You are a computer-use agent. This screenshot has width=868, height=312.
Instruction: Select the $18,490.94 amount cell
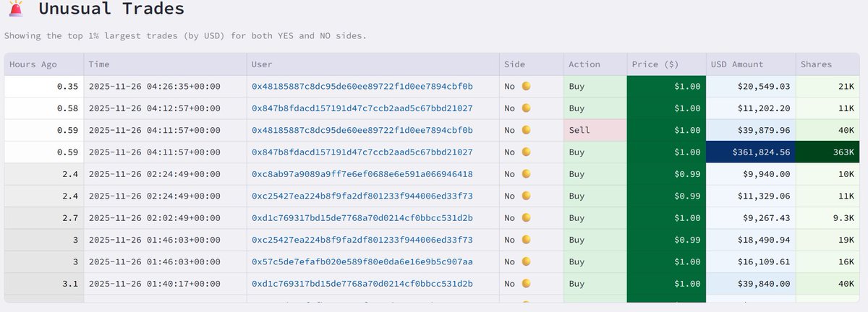tap(751, 240)
